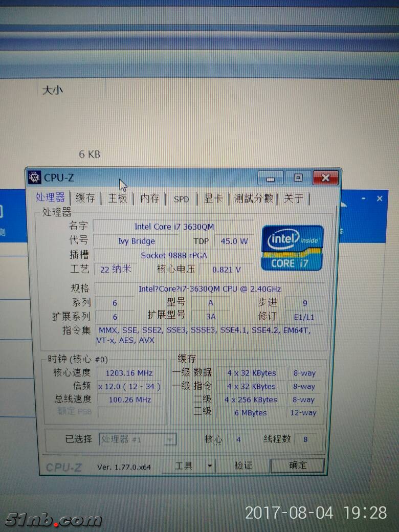Maximize the CPU-Z window
Image resolution: width=399 pixels, height=532 pixels.
(x=298, y=178)
